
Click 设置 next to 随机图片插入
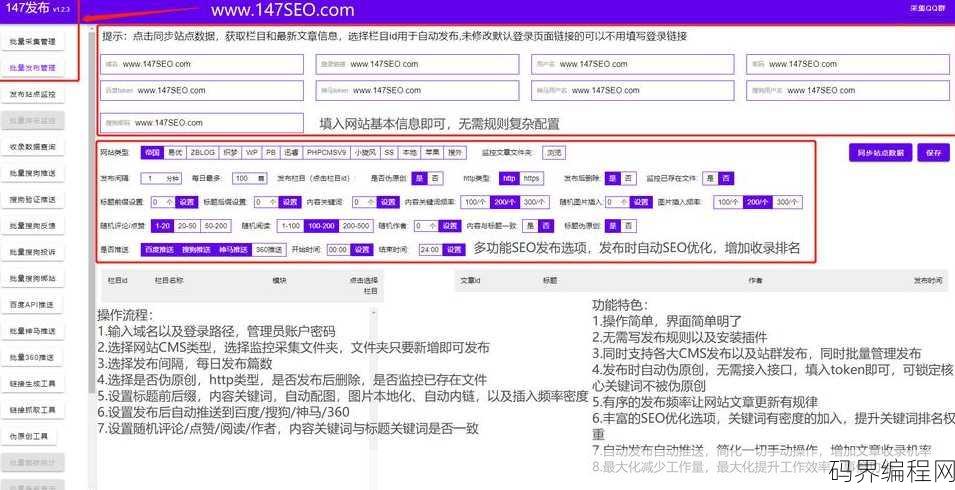pyautogui.click(x=640, y=202)
